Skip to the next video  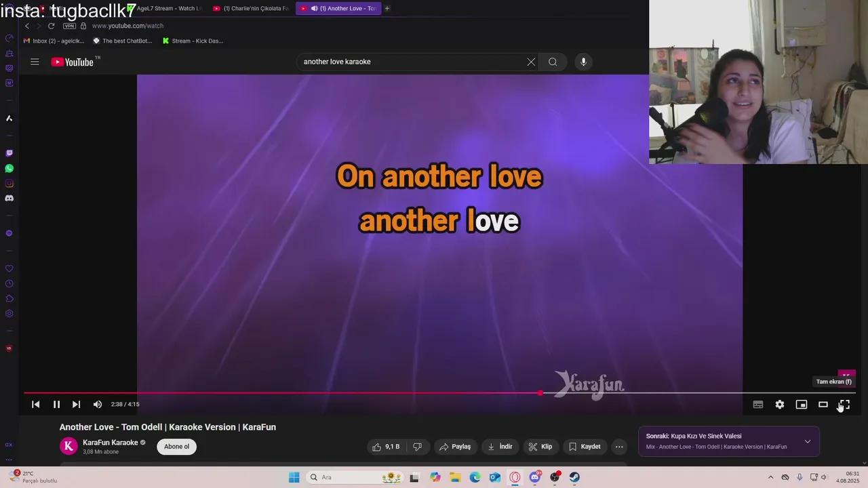coord(77,404)
